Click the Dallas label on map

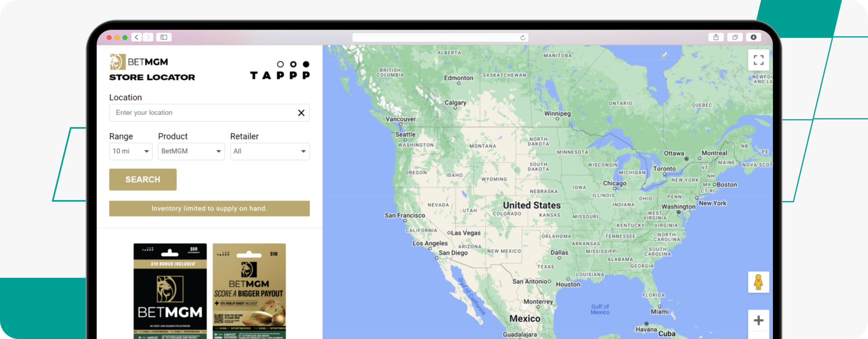pyautogui.click(x=559, y=253)
